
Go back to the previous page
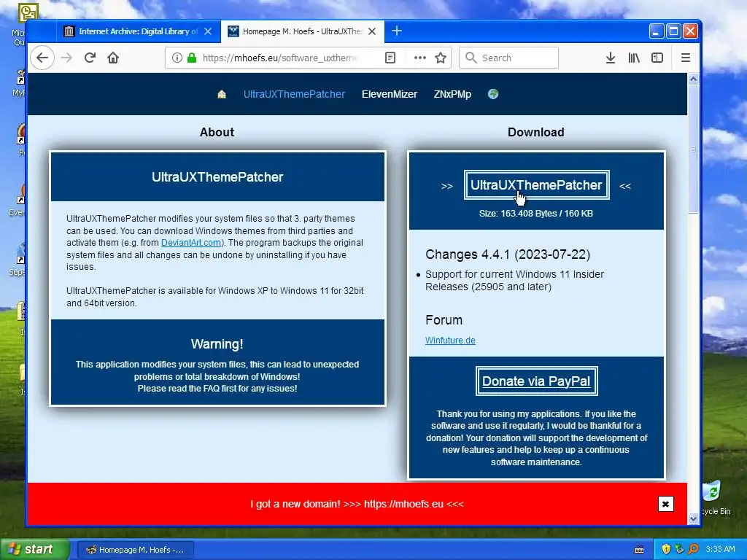[x=42, y=58]
